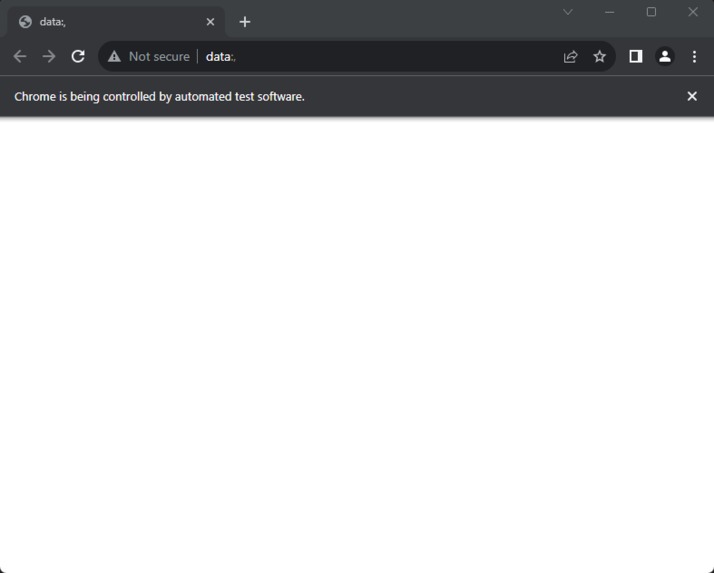
Task: Open the Chrome profile avatar menu
Action: [x=665, y=56]
